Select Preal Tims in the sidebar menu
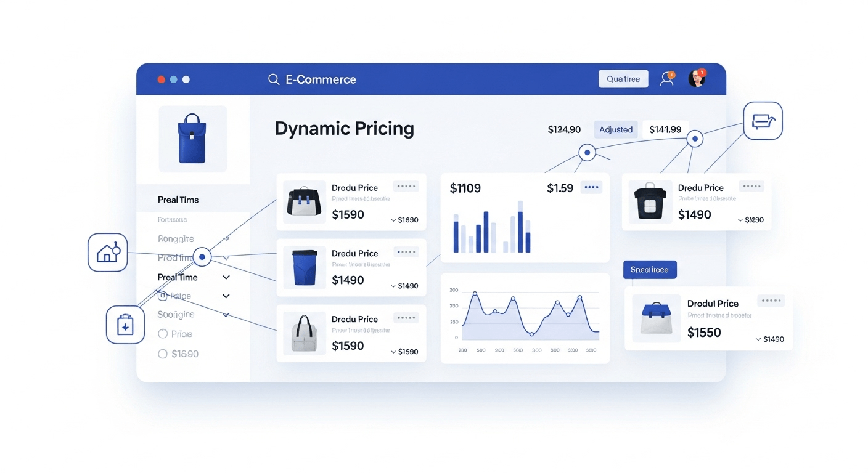The image size is (868, 473). coord(178,200)
